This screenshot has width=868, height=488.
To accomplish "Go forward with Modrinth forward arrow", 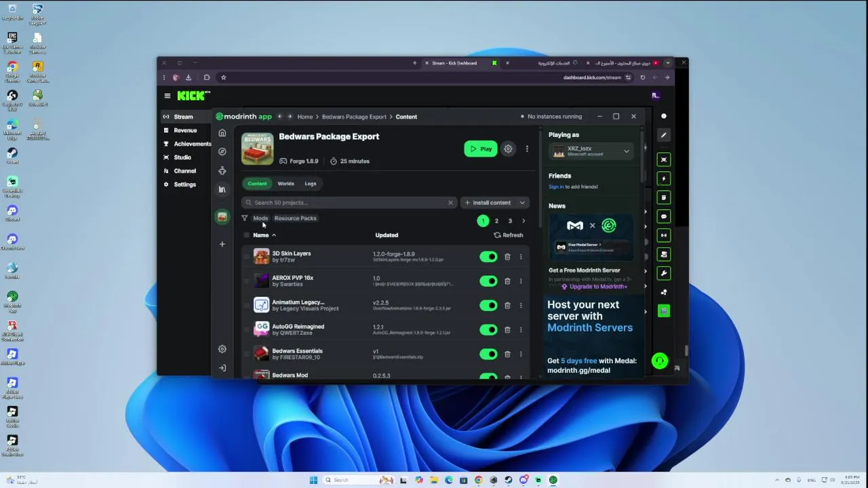I will click(290, 117).
